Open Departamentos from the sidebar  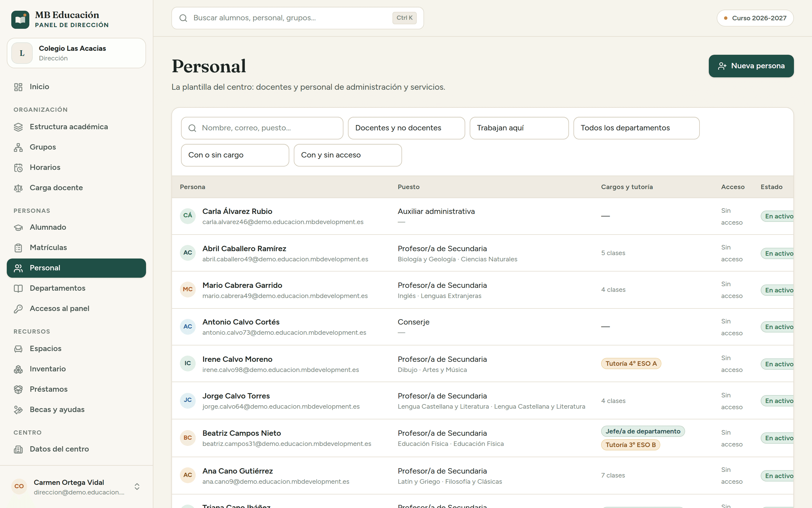pos(76,289)
